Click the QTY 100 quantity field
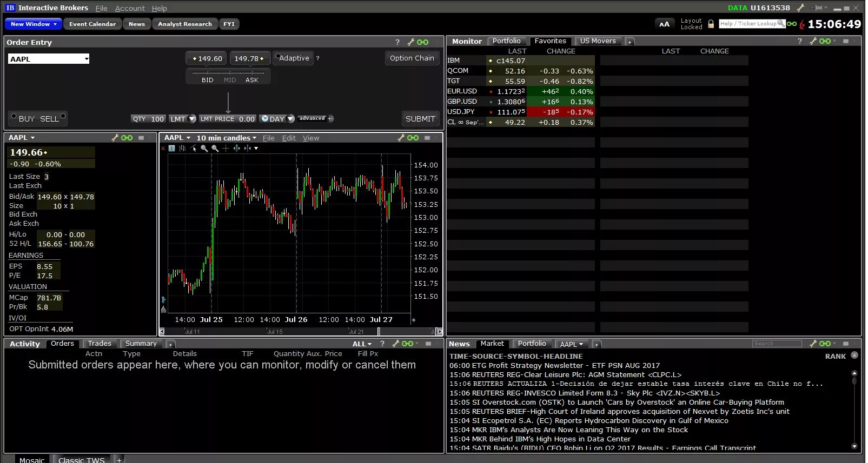Viewport: 868px width, 463px height. [148, 119]
